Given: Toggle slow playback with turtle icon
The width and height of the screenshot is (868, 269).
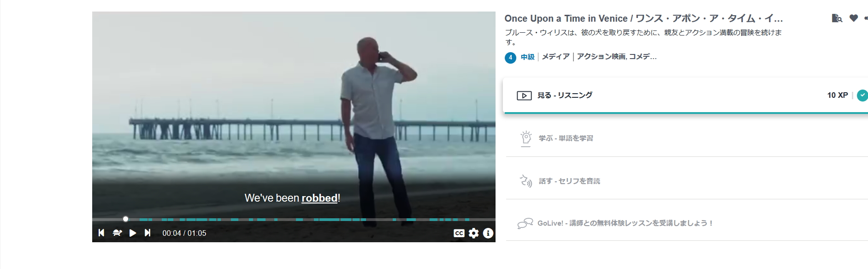Looking at the screenshot, I should point(117,233).
